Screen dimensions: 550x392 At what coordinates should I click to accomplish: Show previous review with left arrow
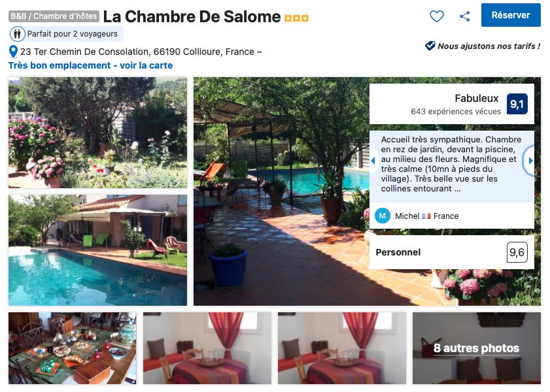click(x=373, y=161)
